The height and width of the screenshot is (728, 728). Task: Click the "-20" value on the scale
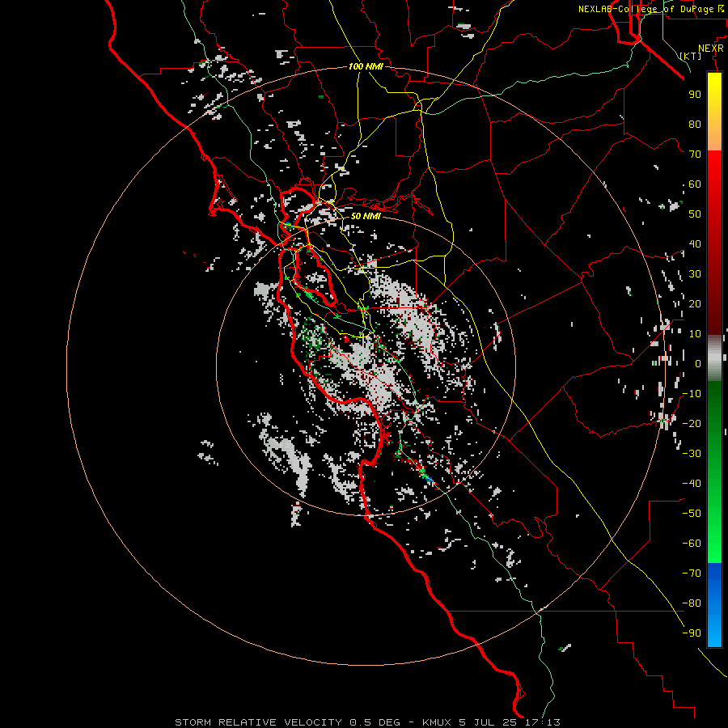692,423
